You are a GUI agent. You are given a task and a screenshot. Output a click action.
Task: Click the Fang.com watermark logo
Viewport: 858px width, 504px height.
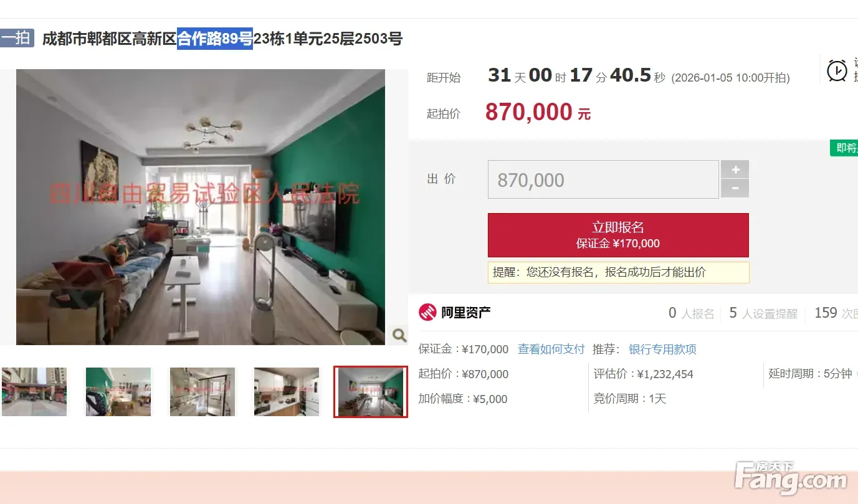pos(791,478)
